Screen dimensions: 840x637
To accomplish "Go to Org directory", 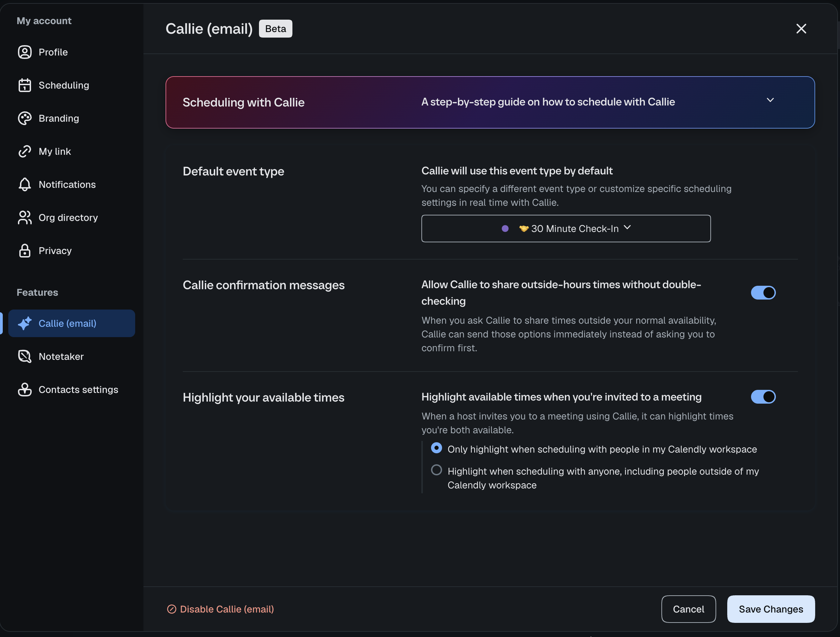I will pos(72,218).
